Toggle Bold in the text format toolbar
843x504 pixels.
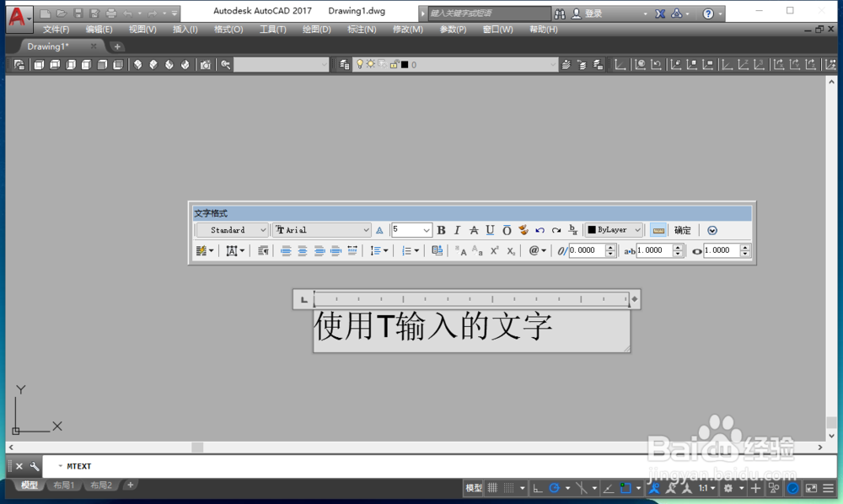(x=441, y=230)
